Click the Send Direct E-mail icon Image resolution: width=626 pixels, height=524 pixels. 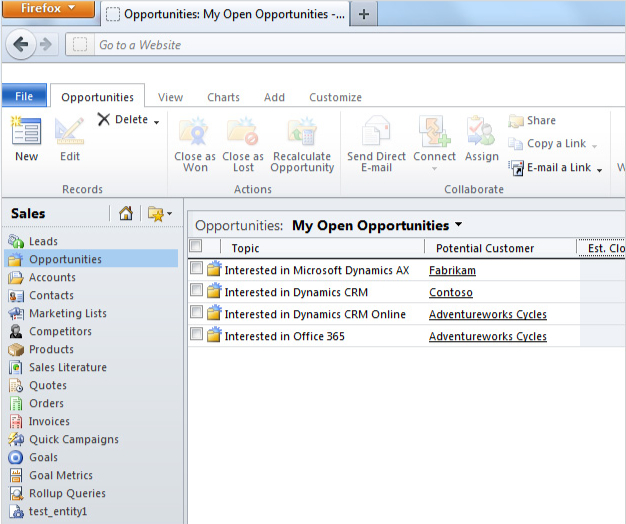point(376,133)
